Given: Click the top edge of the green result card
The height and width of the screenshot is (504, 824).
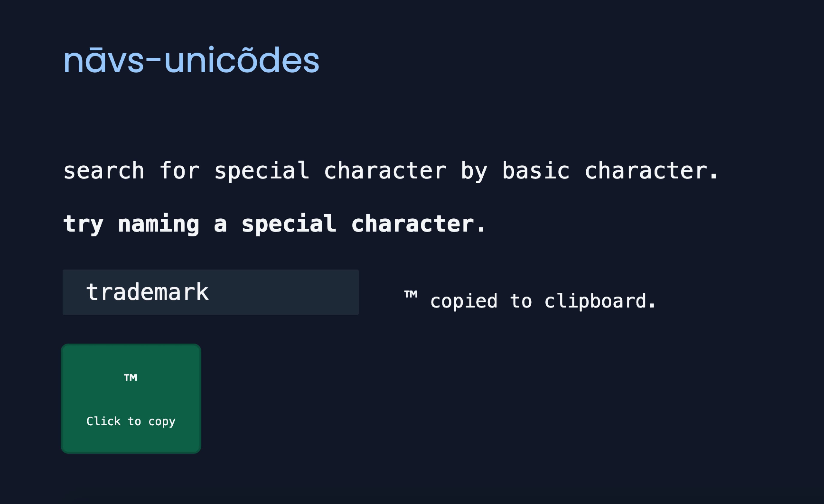Looking at the screenshot, I should click(x=131, y=345).
